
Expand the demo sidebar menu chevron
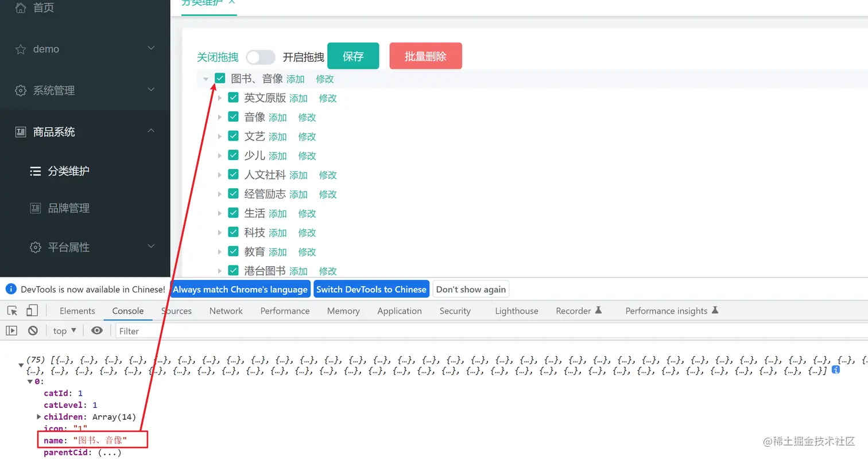point(152,48)
